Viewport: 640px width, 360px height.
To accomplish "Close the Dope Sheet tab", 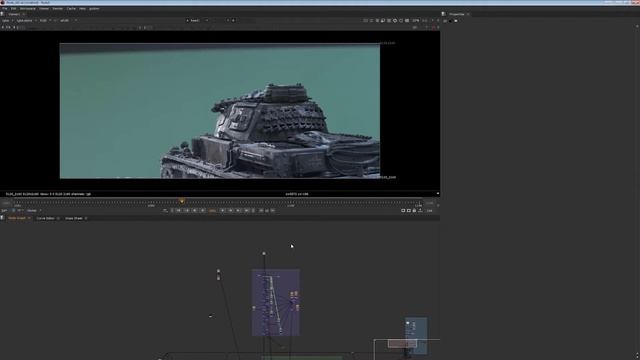I will 86,218.
